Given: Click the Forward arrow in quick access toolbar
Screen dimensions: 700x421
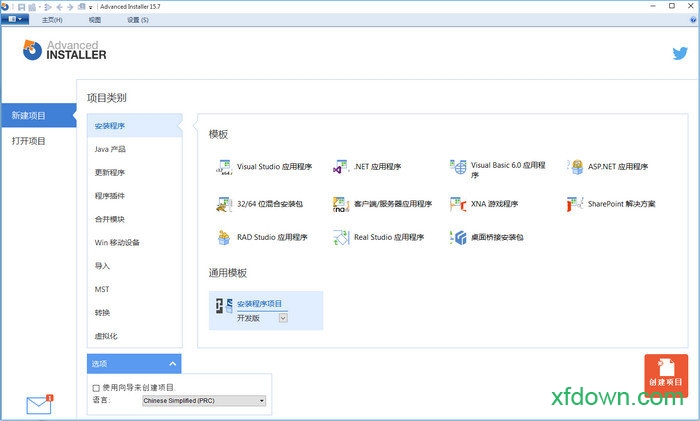Looking at the screenshot, I should point(70,7).
